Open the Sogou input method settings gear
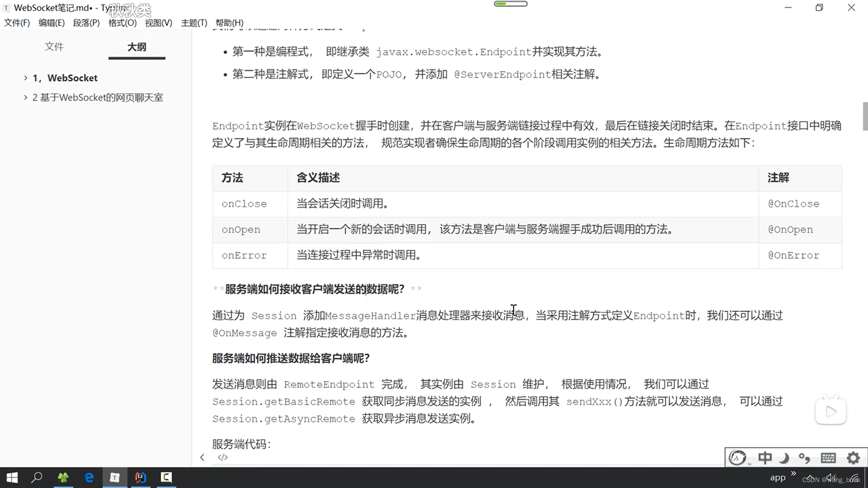 point(853,458)
